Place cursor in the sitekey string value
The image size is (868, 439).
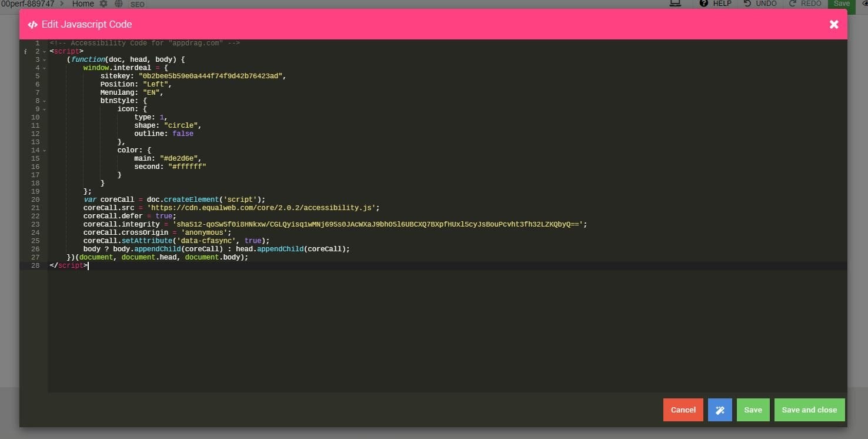tap(212, 76)
